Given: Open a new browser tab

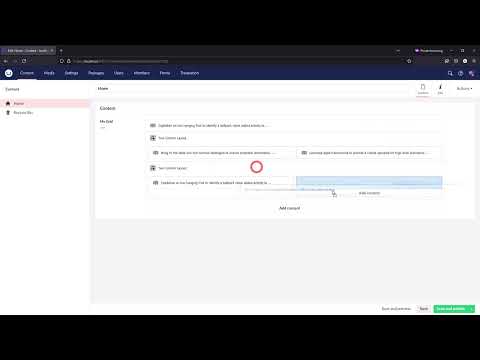Looking at the screenshot, I should 61,51.
